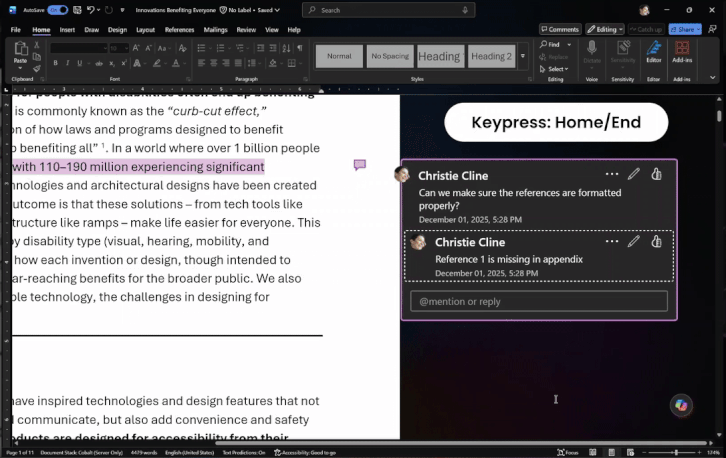Click the comment balloon in the margin
The width and height of the screenshot is (726, 458).
[x=360, y=165]
